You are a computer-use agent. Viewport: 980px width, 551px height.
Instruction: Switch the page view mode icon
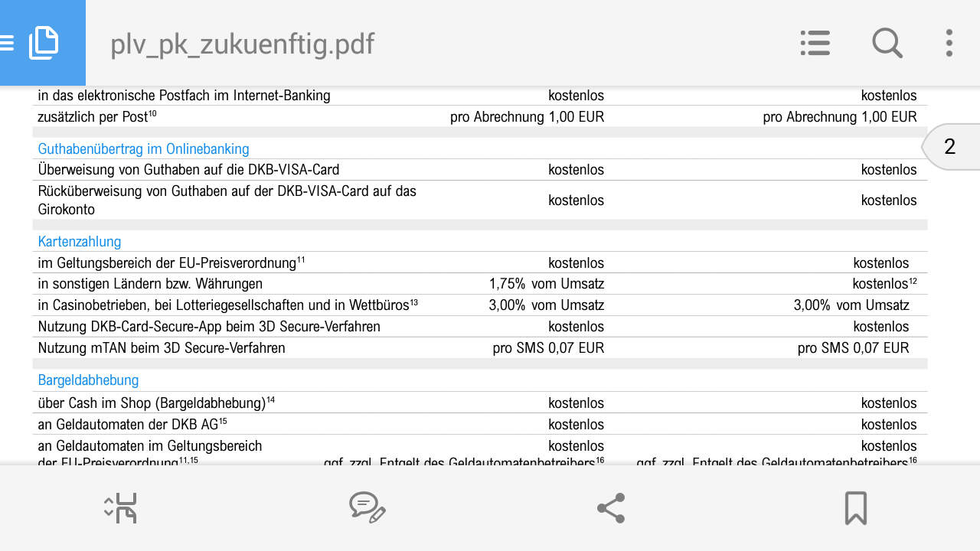pos(120,508)
